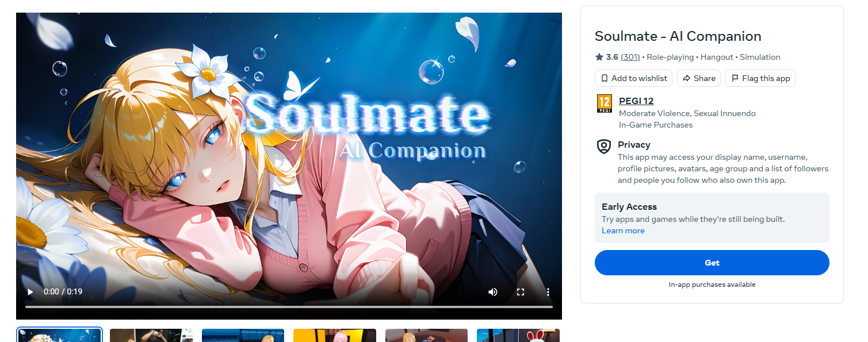Click the Share button
Screen dimensions: 868x342
point(699,78)
